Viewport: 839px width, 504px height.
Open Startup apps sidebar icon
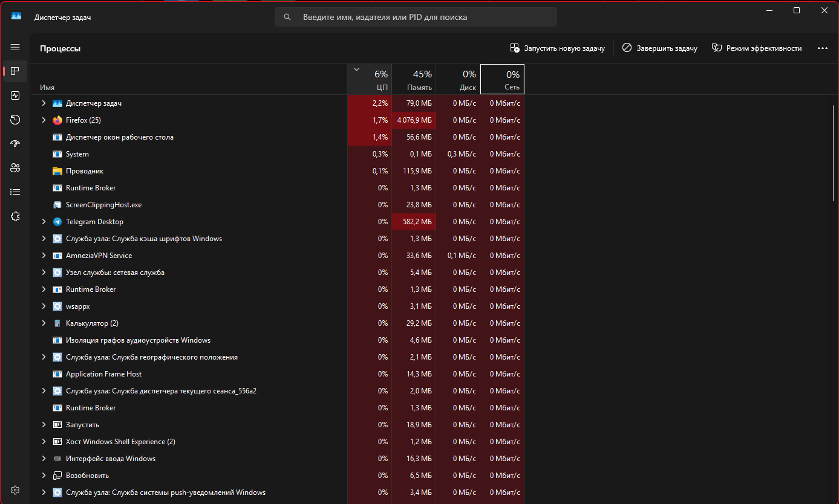point(15,144)
